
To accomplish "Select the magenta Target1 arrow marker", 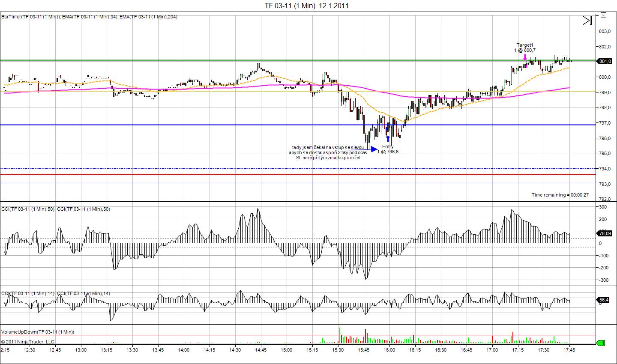I will point(525,57).
